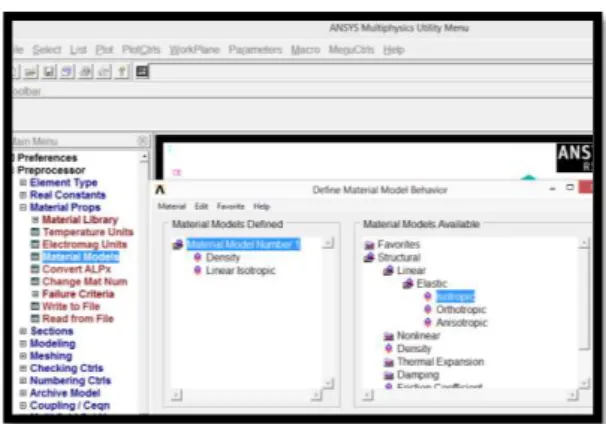Click the toolbar icon with upward arrow
The height and width of the screenshot is (424, 606).
(122, 72)
